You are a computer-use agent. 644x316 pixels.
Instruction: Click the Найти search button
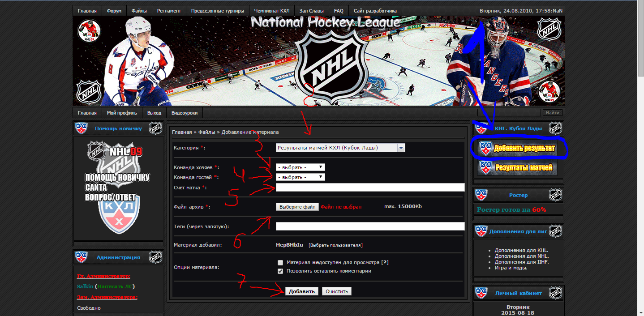point(552,113)
